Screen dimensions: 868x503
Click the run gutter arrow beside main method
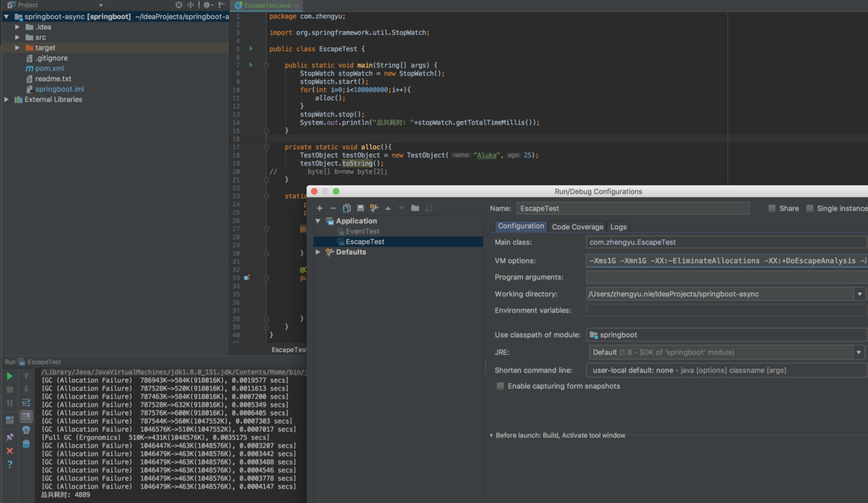pos(251,65)
